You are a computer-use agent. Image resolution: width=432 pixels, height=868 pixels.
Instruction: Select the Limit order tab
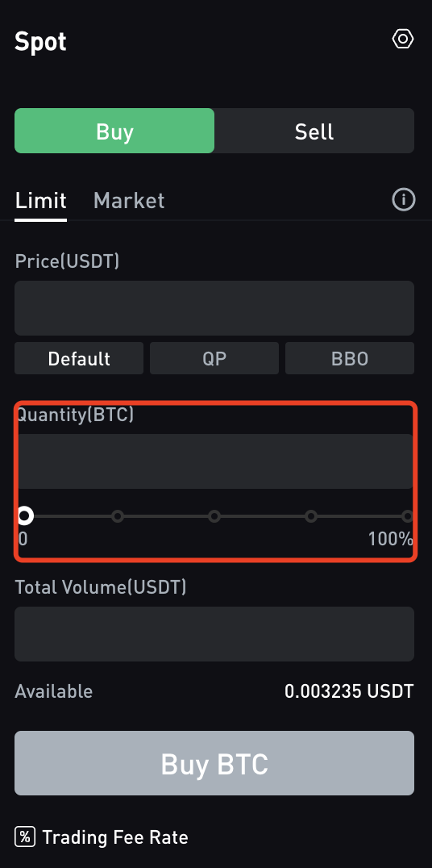point(40,200)
